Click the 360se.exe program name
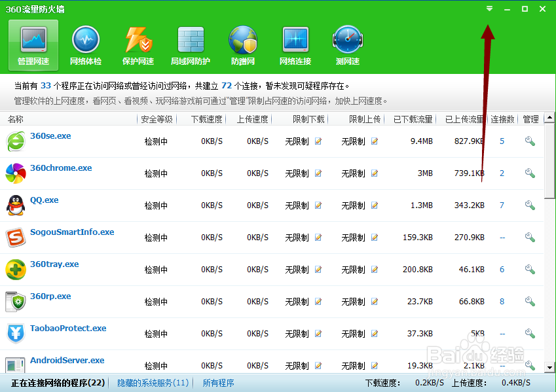The width and height of the screenshot is (556, 392). tap(50, 135)
